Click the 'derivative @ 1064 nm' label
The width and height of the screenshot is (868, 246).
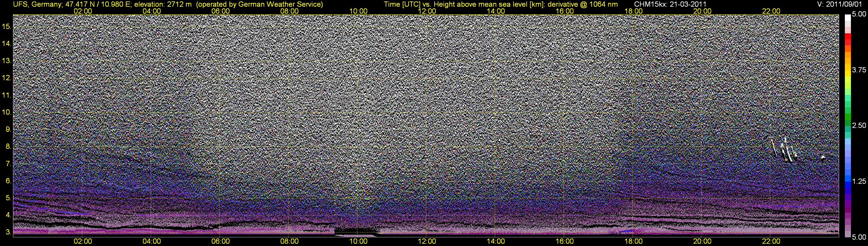click(x=583, y=4)
